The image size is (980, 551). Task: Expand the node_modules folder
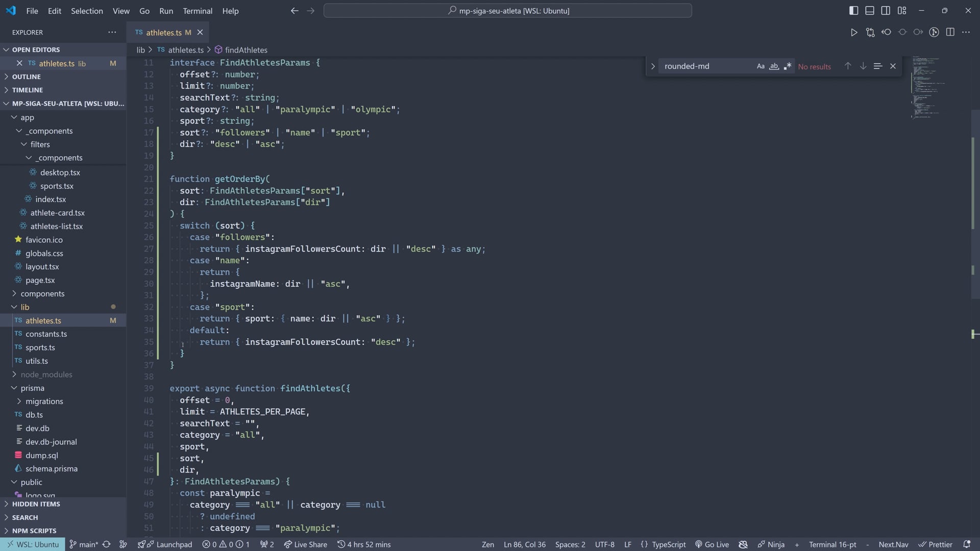point(46,374)
